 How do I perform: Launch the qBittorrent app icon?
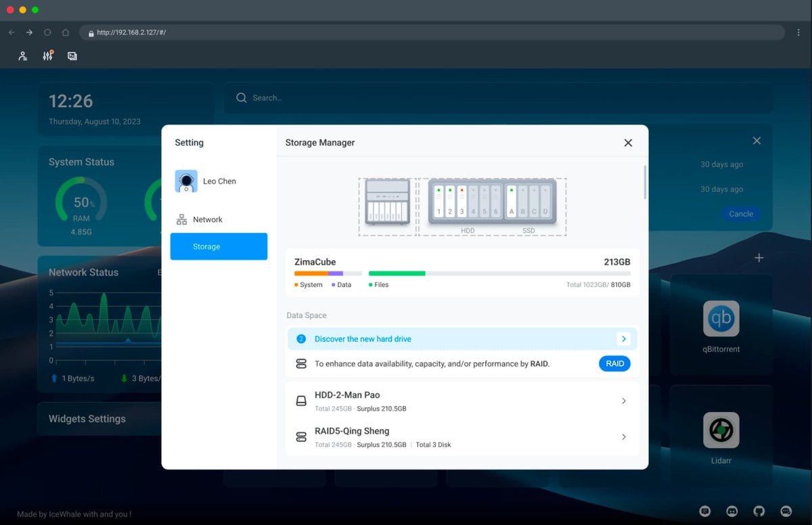721,319
